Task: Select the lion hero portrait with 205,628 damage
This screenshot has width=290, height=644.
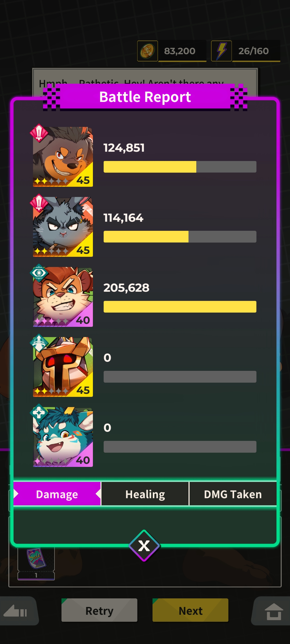Action: pyautogui.click(x=63, y=297)
